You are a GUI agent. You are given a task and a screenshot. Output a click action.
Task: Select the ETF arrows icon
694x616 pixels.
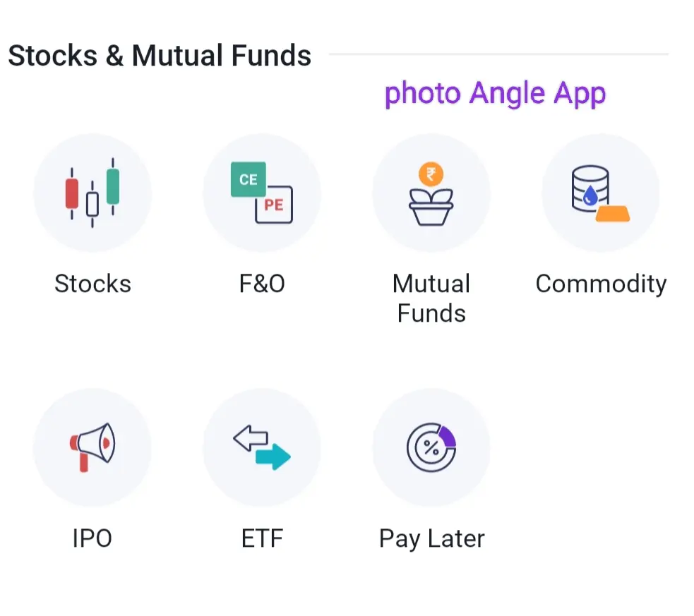[262, 447]
